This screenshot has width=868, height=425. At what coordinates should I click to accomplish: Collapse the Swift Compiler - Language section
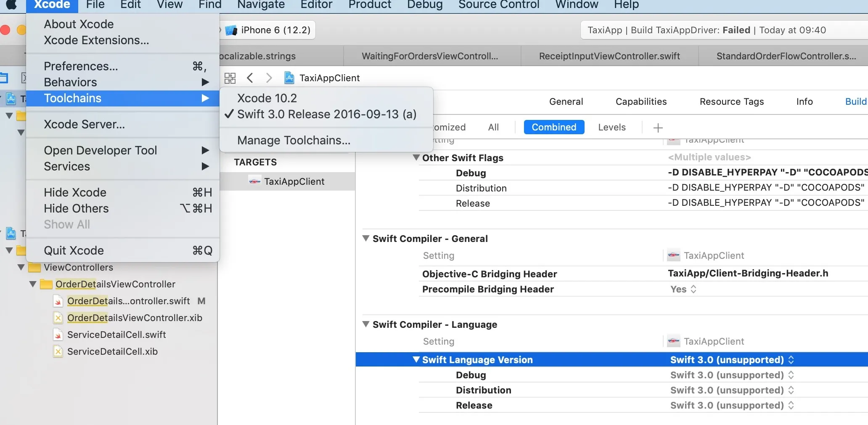click(366, 324)
